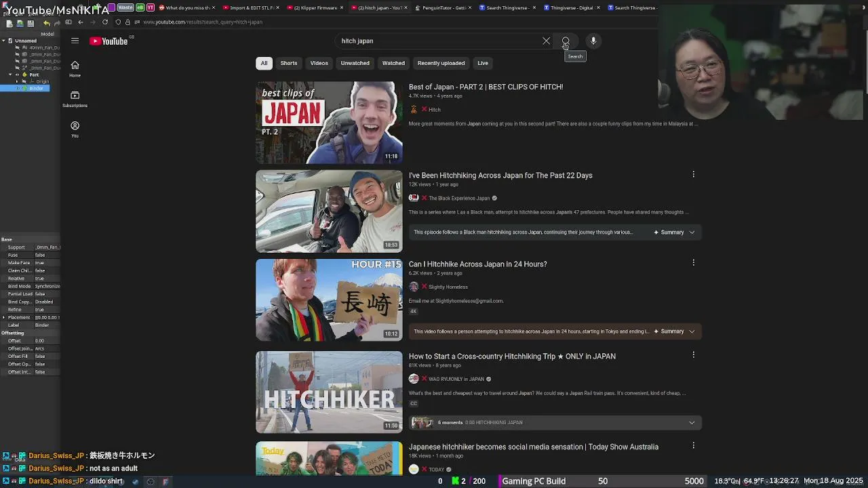Click WAO RYU!ONLY in JAPAN channel avatar
The height and width of the screenshot is (488, 868).
(x=414, y=379)
